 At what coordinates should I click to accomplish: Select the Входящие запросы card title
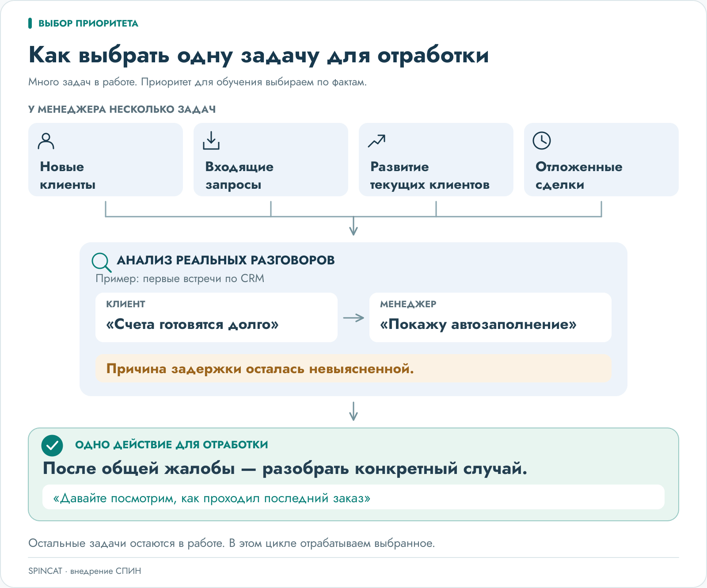(x=239, y=176)
